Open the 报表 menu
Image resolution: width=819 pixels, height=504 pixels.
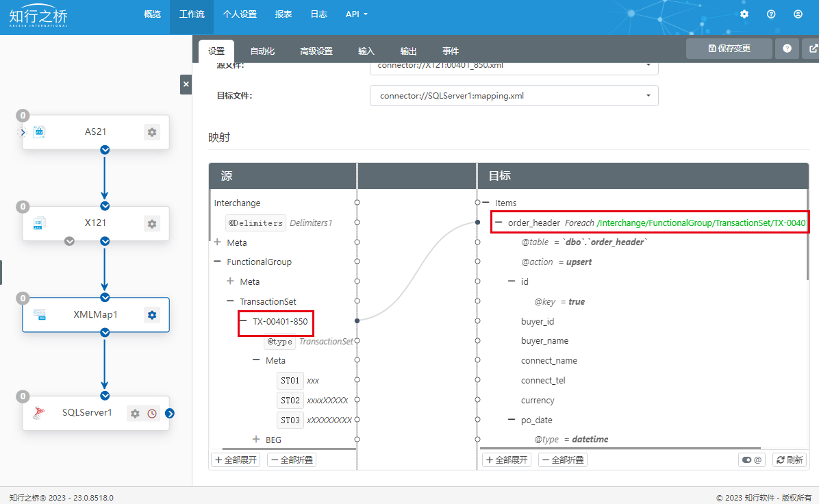(x=283, y=14)
